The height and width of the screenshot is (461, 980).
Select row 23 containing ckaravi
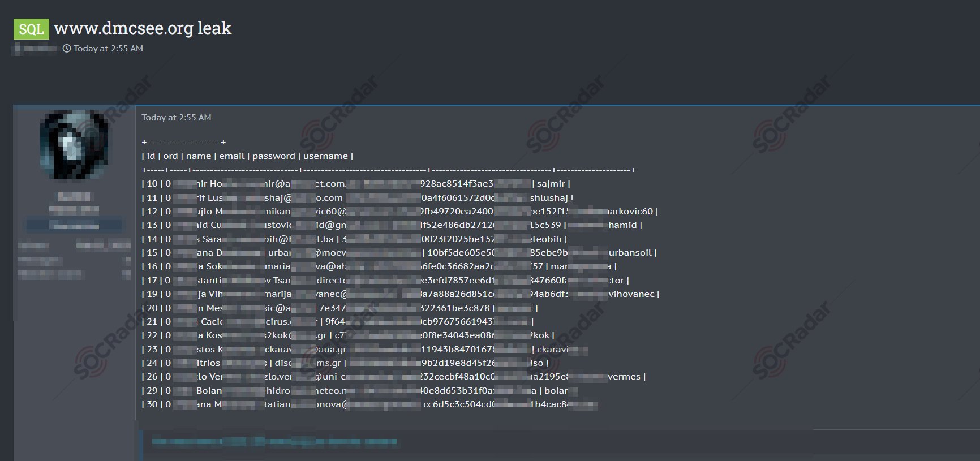point(365,350)
